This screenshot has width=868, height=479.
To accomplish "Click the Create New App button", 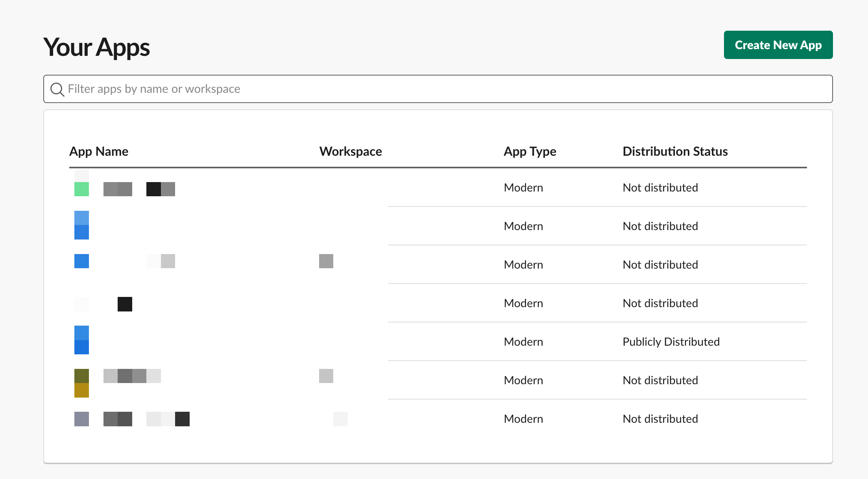I will pos(778,45).
